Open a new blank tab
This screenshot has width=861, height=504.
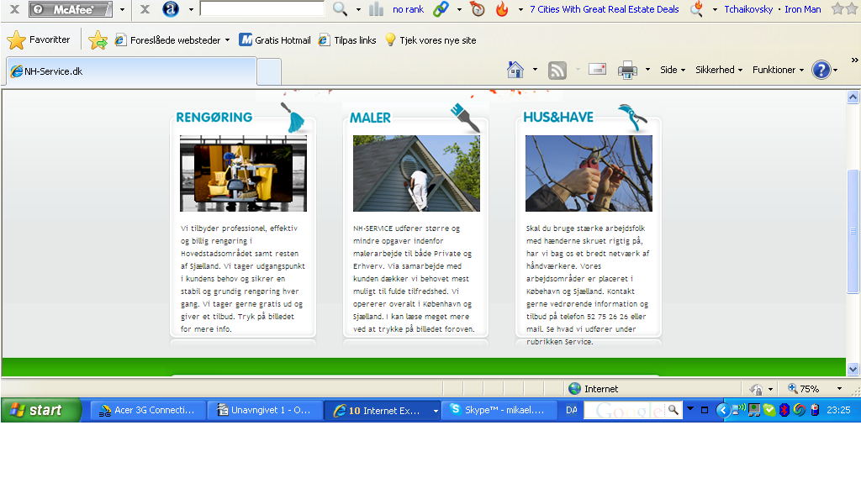tap(269, 71)
